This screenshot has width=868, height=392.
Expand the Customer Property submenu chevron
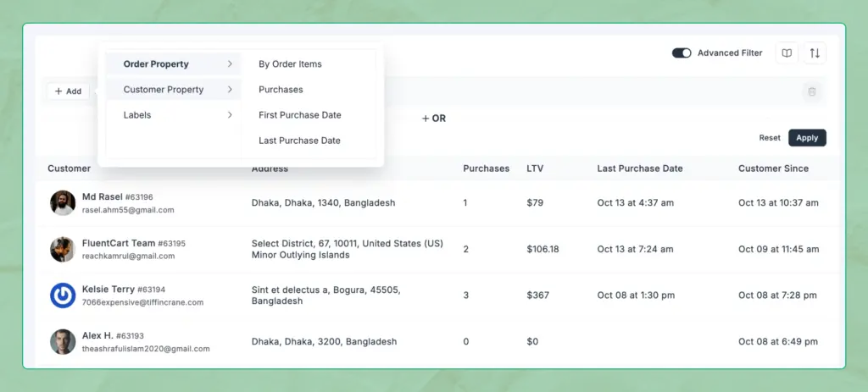(x=230, y=90)
